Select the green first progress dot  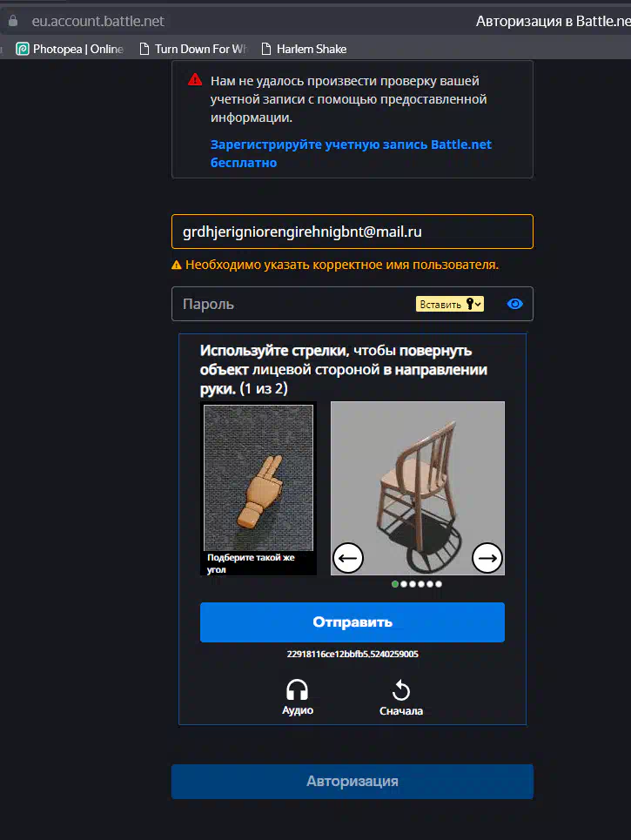point(395,584)
